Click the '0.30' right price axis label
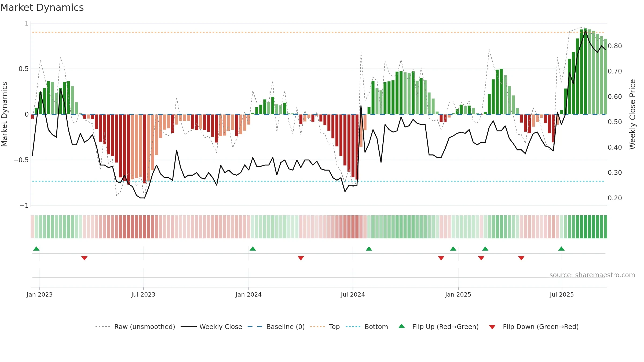Viewport: 644px width, 362px height. click(615, 173)
